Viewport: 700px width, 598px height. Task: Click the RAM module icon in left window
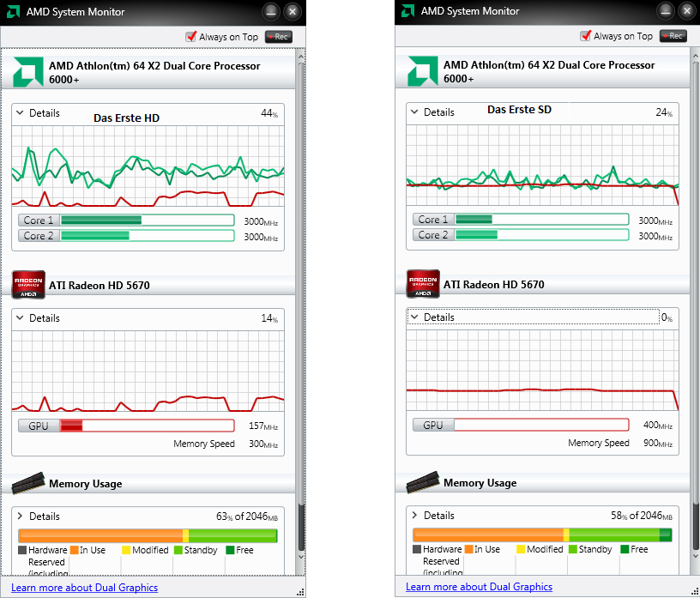coord(28,483)
